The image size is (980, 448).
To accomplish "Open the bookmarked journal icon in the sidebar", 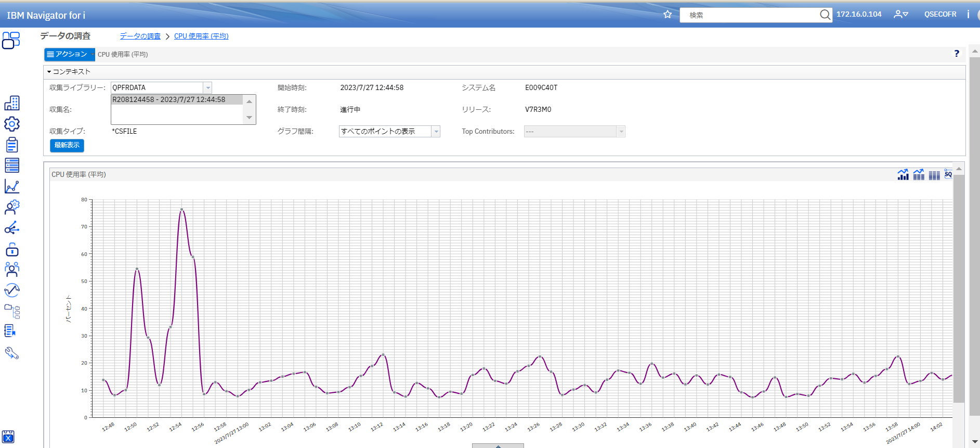I will tap(10, 330).
